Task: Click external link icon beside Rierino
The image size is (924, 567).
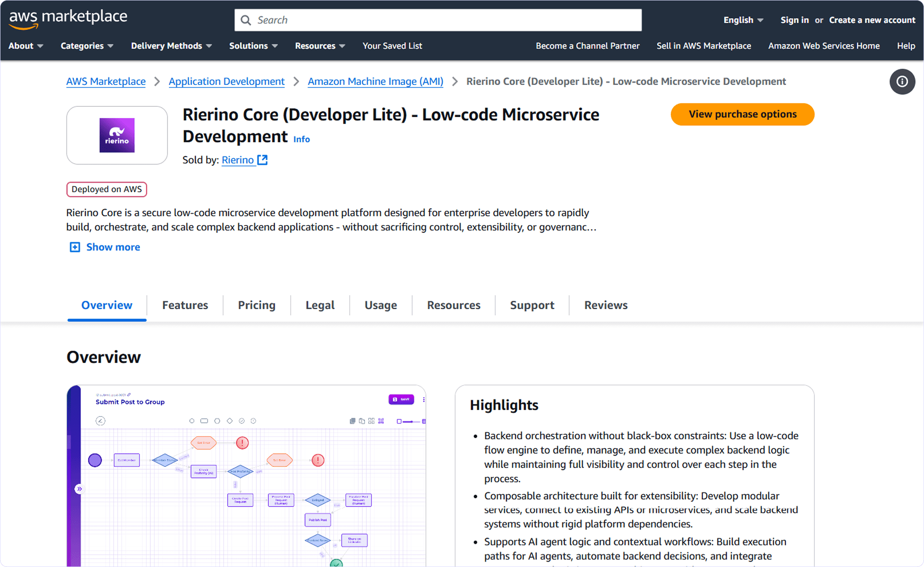Action: pyautogui.click(x=263, y=160)
